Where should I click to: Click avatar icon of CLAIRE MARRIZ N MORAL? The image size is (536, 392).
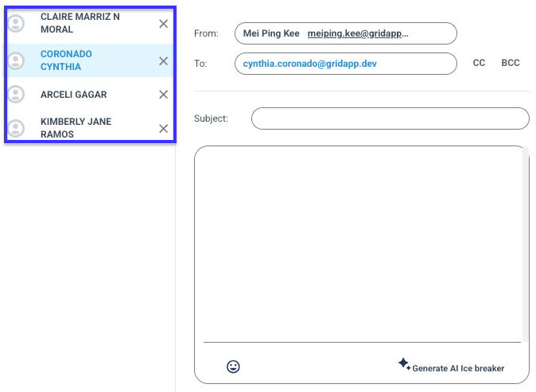click(x=16, y=24)
